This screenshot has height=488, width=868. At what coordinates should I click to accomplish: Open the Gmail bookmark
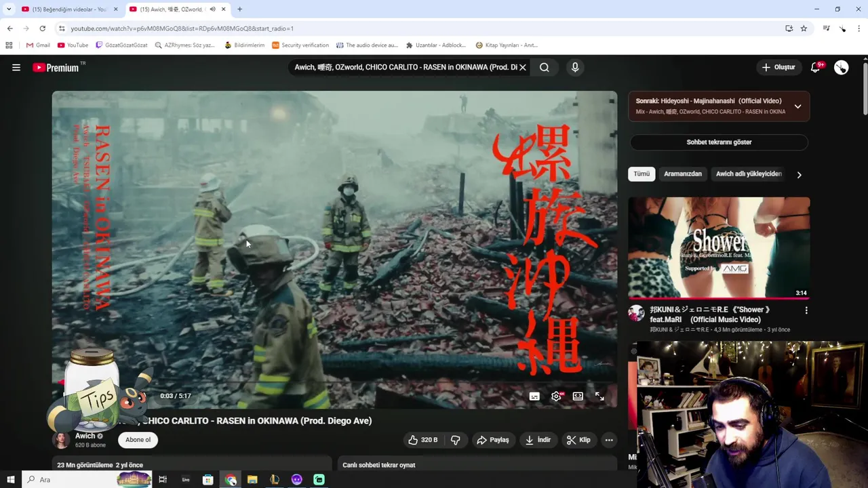tap(38, 45)
